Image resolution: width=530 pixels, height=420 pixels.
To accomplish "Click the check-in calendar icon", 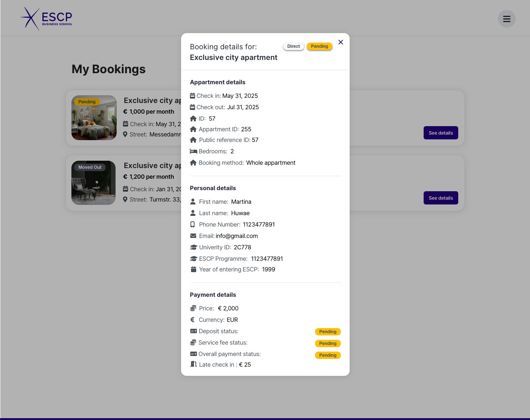I will [x=192, y=96].
